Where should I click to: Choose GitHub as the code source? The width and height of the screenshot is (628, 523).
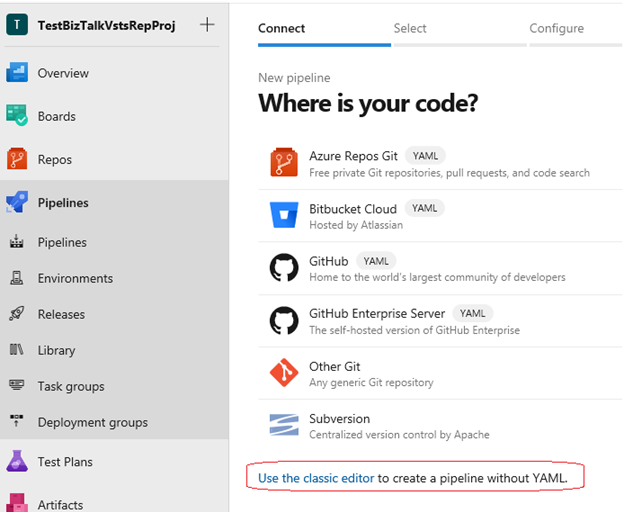[x=329, y=262]
